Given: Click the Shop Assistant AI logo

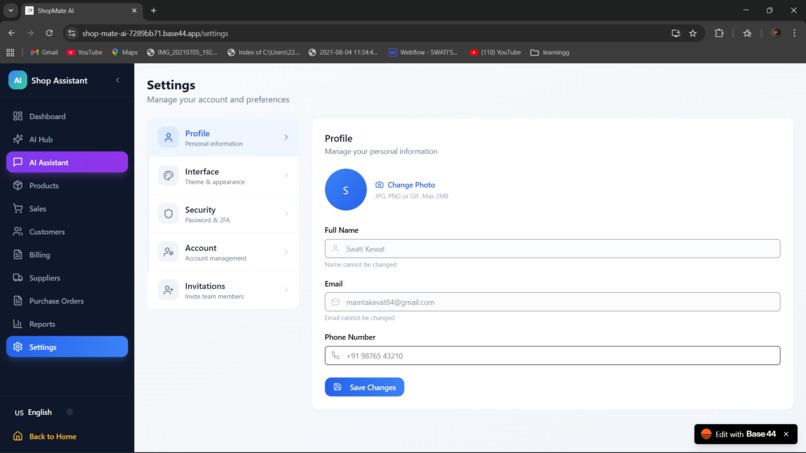Looking at the screenshot, I should pos(17,80).
